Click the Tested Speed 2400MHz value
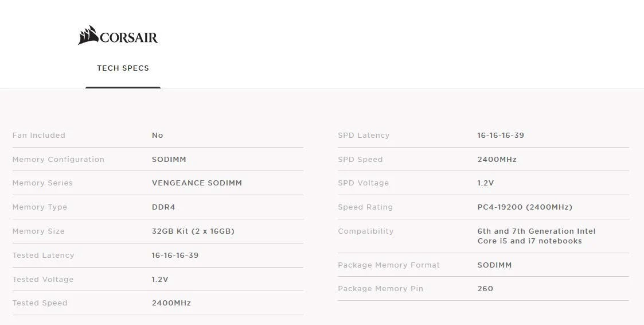 click(171, 303)
